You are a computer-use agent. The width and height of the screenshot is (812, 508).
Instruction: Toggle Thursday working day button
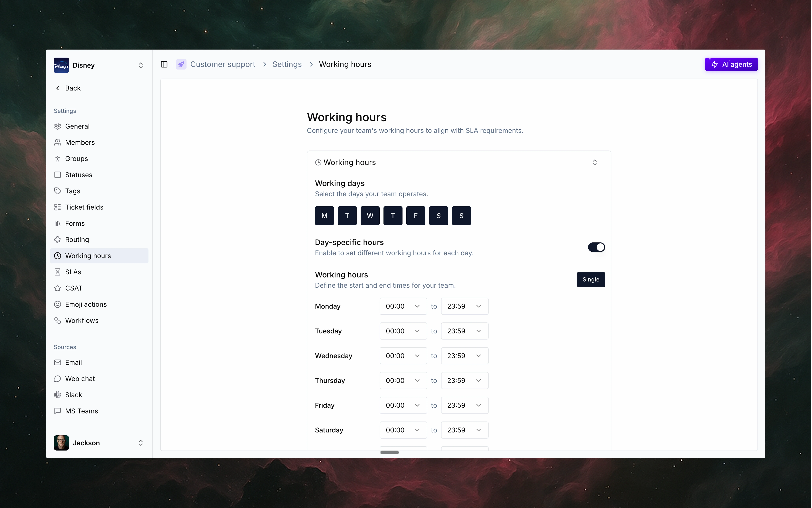click(x=393, y=216)
